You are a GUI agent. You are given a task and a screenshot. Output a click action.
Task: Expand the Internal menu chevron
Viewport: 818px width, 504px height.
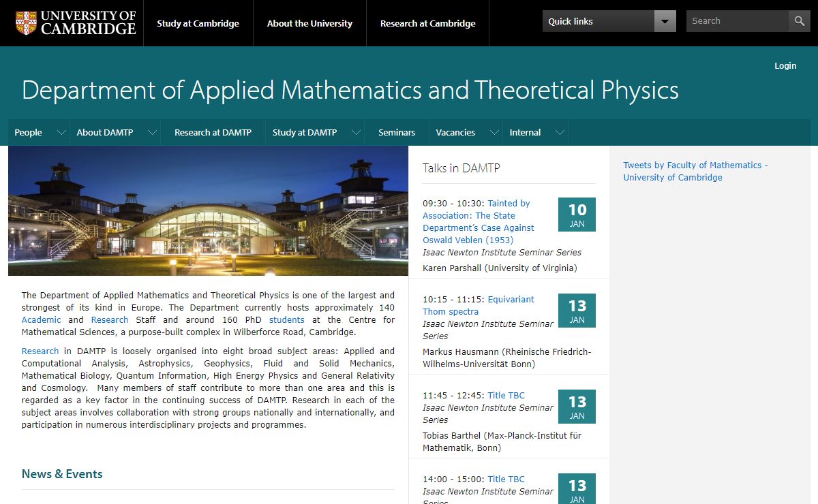click(x=560, y=133)
